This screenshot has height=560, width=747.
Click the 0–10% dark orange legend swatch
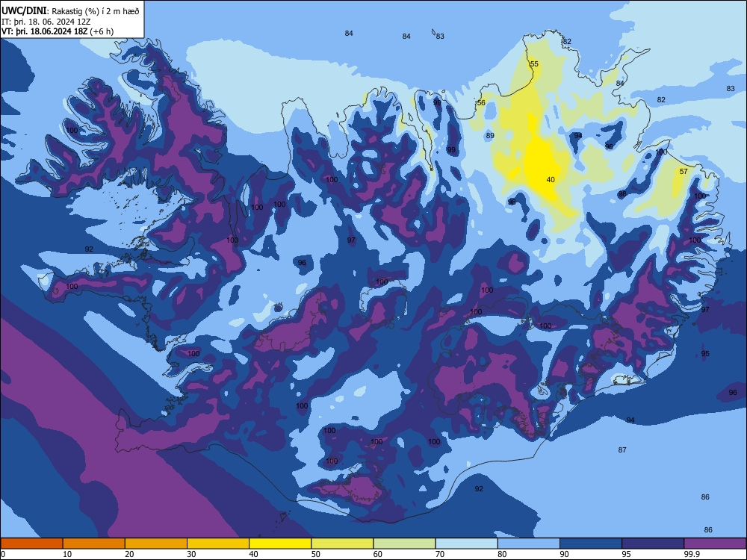(x=31, y=544)
